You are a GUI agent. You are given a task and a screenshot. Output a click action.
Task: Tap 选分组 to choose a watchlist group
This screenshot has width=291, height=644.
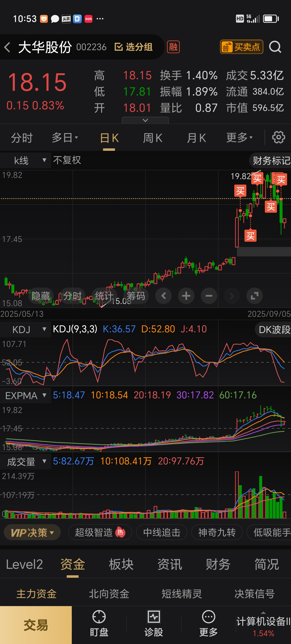point(134,47)
